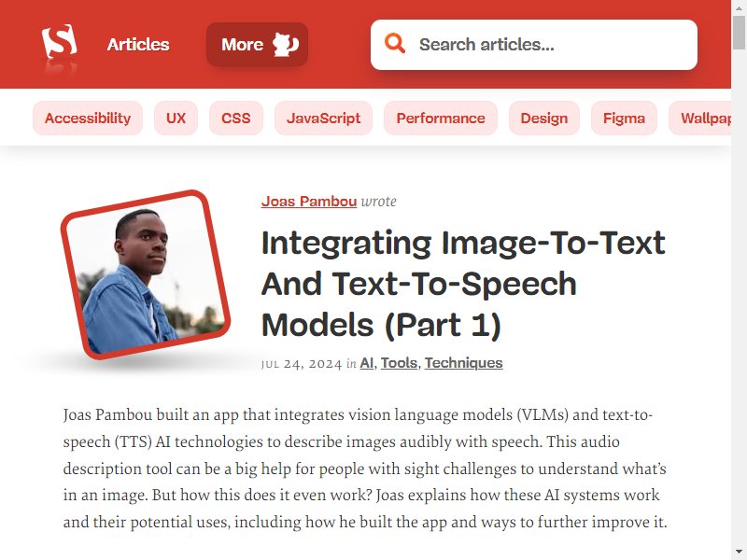Click the author photo thumbnail
This screenshot has height=560, width=747.
coord(146,274)
